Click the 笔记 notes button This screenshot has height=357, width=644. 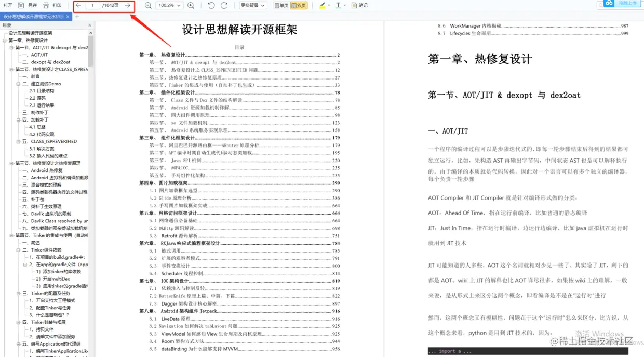tap(359, 5)
